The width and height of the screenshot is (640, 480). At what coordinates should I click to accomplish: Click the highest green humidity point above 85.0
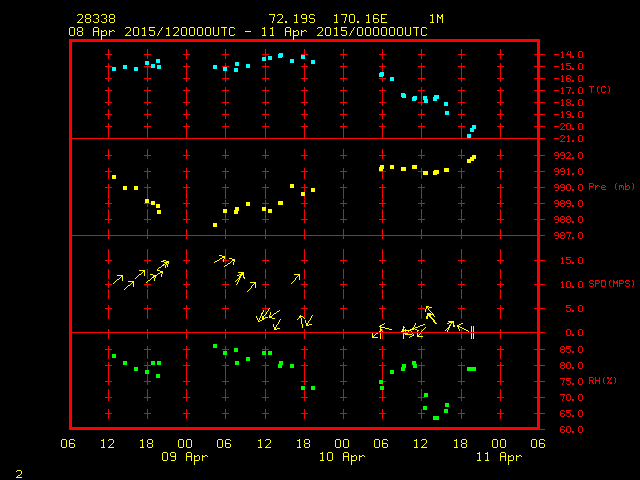215,346
